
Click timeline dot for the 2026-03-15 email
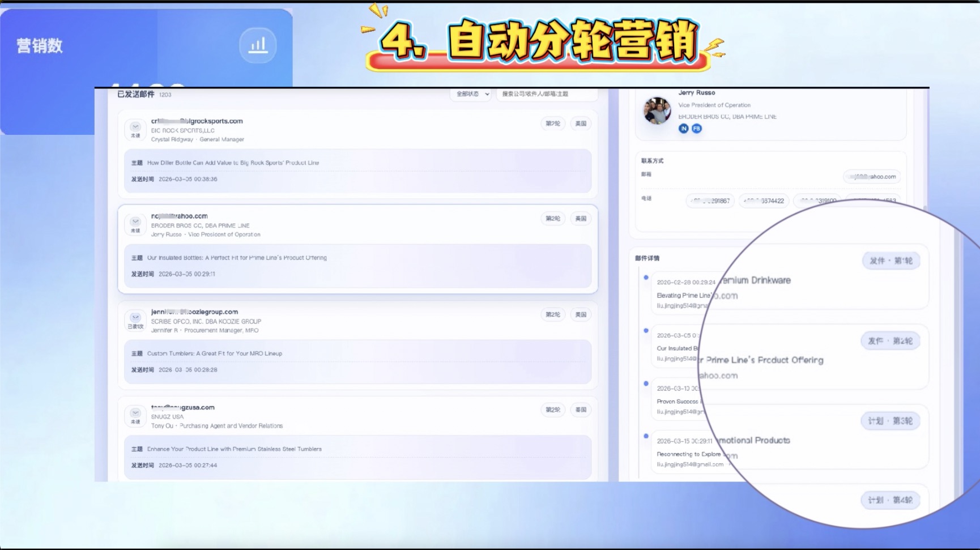coord(646,436)
